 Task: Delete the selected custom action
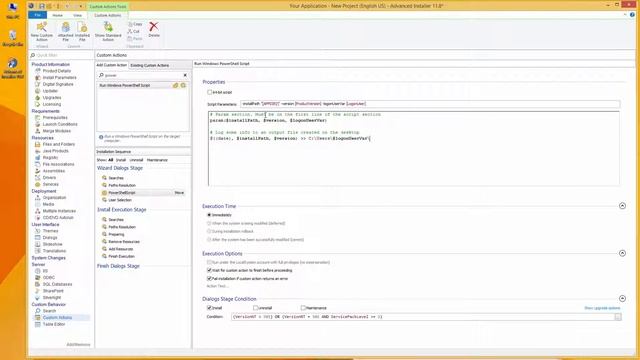click(154, 29)
